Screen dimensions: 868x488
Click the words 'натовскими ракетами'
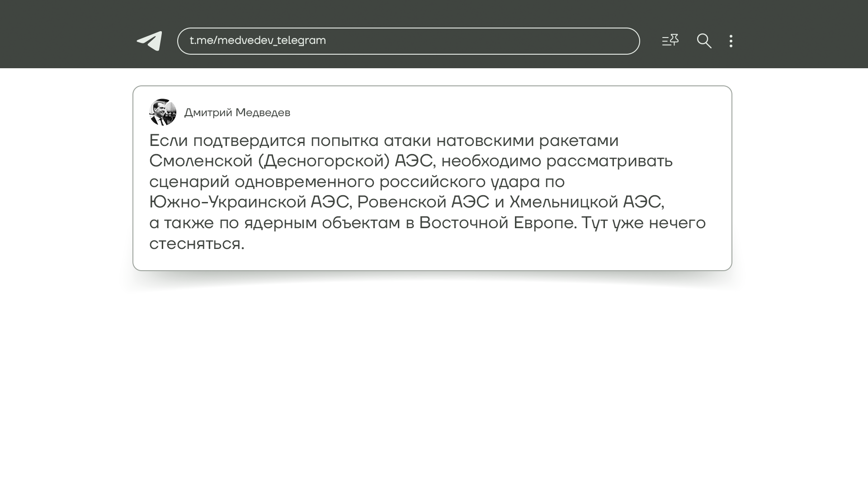[527, 141]
